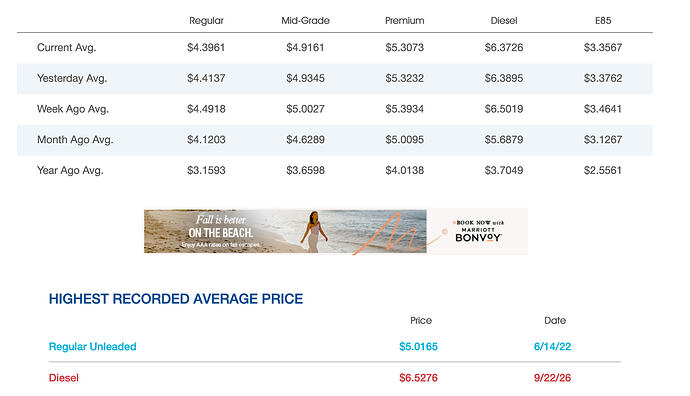The width and height of the screenshot is (690, 396).
Task: Click record regular price $5.0165
Action: [418, 347]
